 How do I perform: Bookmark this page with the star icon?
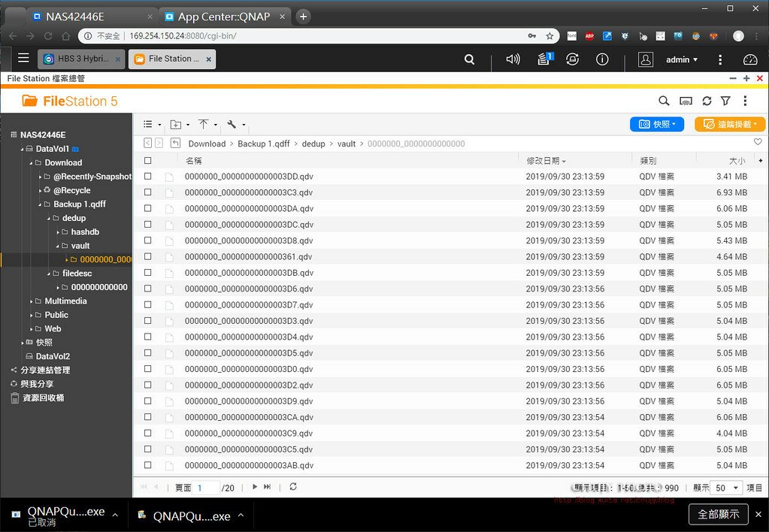550,36
